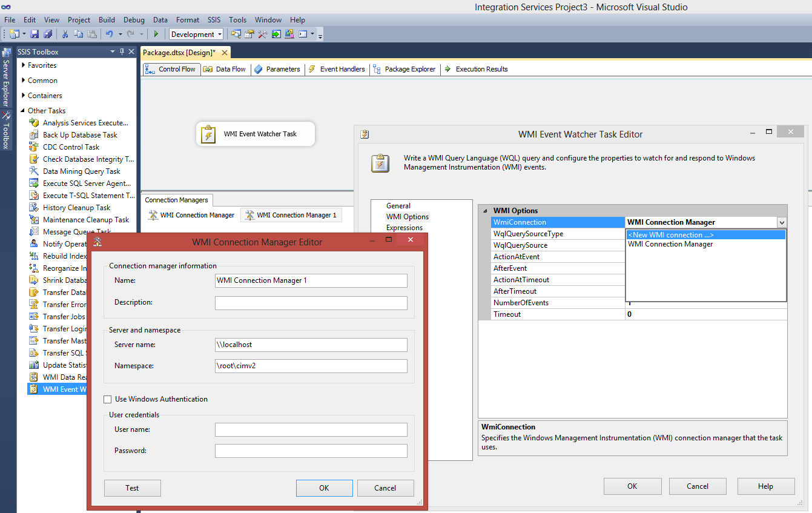Open Solution Explorer from toolbar icon
812x513 pixels.
(236, 34)
